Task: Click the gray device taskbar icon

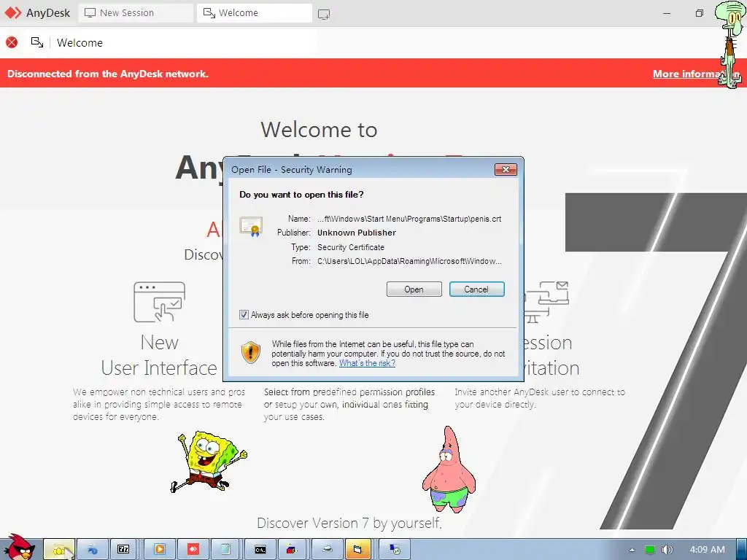Action: (x=327, y=550)
